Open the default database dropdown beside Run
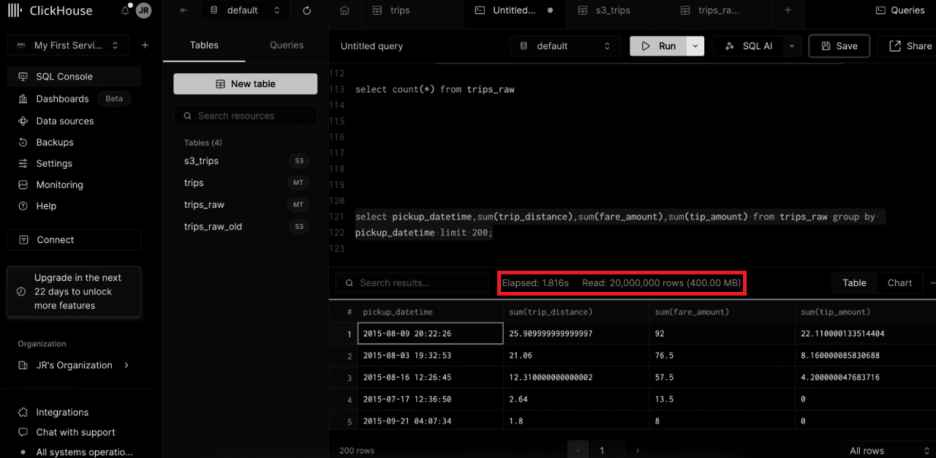This screenshot has width=936, height=458. (566, 46)
